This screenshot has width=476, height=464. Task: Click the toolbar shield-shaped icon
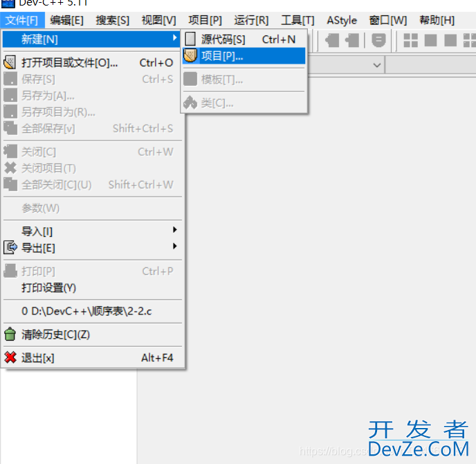coord(378,40)
